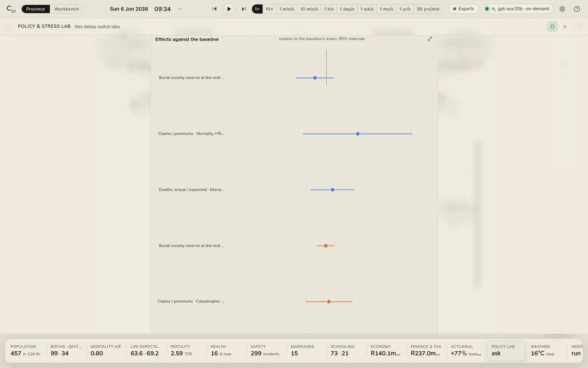Viewport: 588px width, 368px height.
Task: Open the Life Expectancy tile
Action: point(146,350)
